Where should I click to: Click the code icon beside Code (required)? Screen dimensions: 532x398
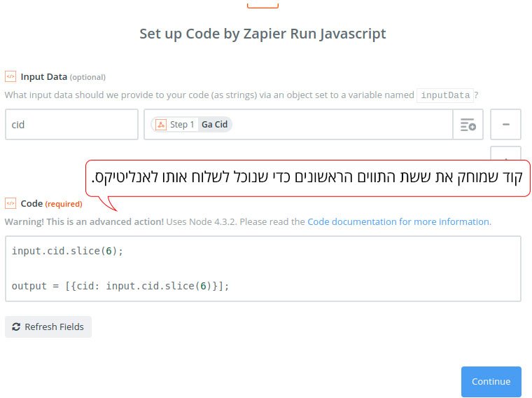pos(10,203)
